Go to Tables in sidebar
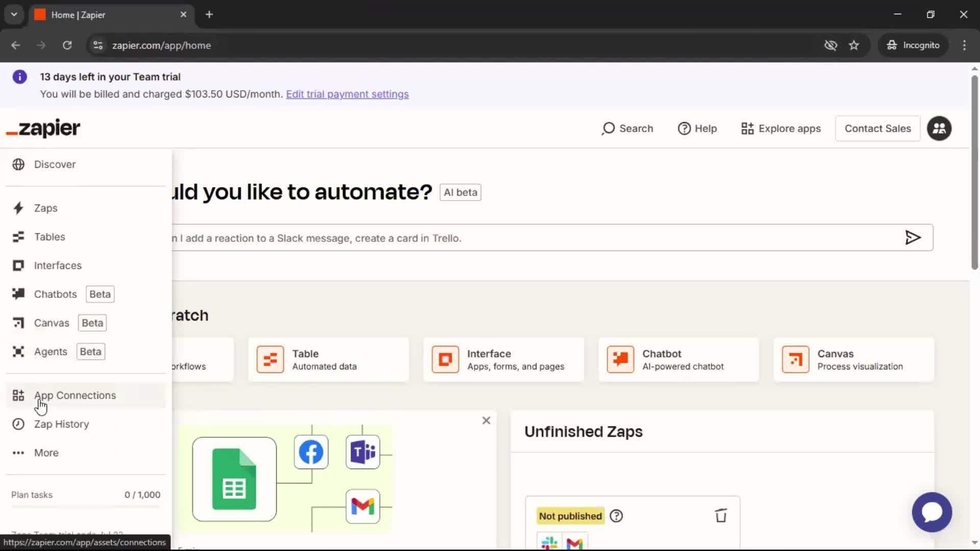980x551 pixels. point(86,237)
